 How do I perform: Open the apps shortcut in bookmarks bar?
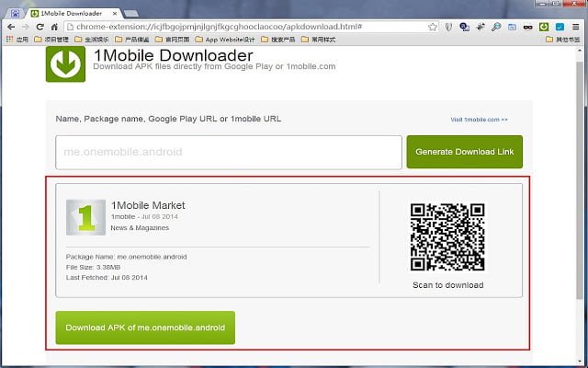coord(17,40)
